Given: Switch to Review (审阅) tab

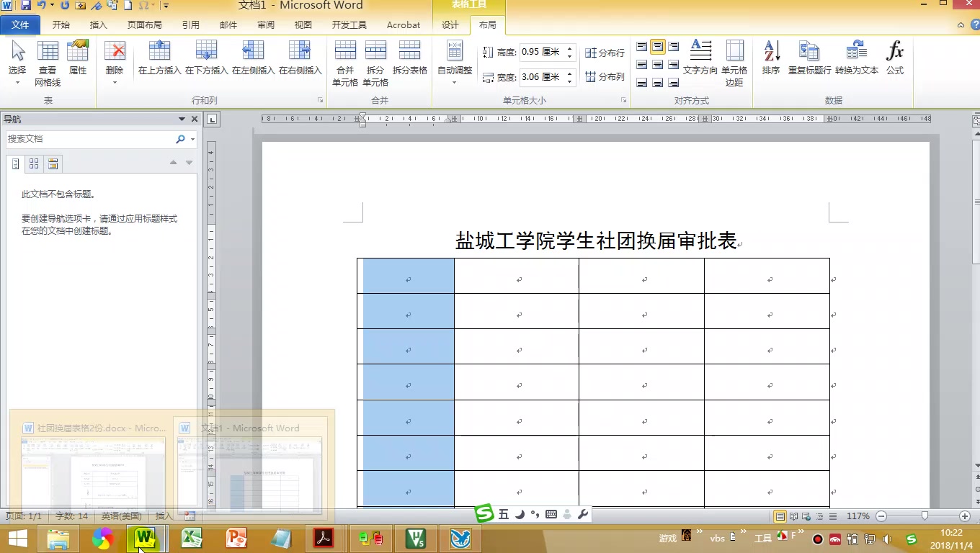Looking at the screenshot, I should point(266,24).
